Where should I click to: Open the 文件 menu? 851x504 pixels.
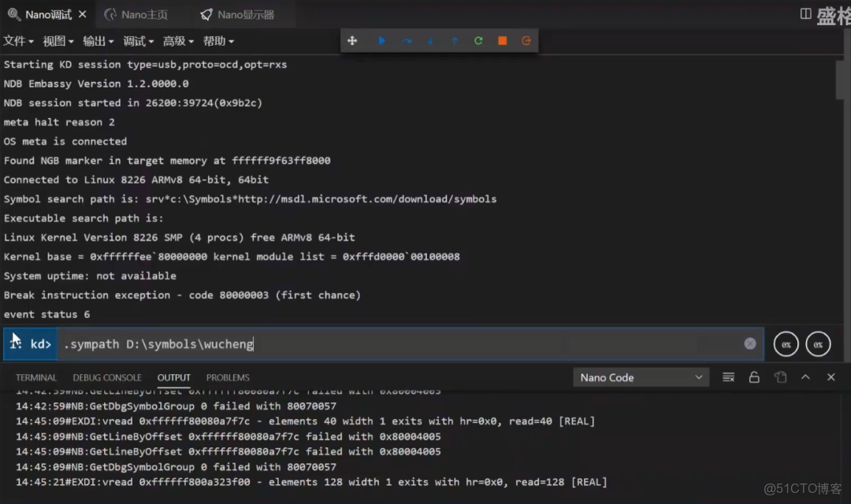pyautogui.click(x=18, y=41)
